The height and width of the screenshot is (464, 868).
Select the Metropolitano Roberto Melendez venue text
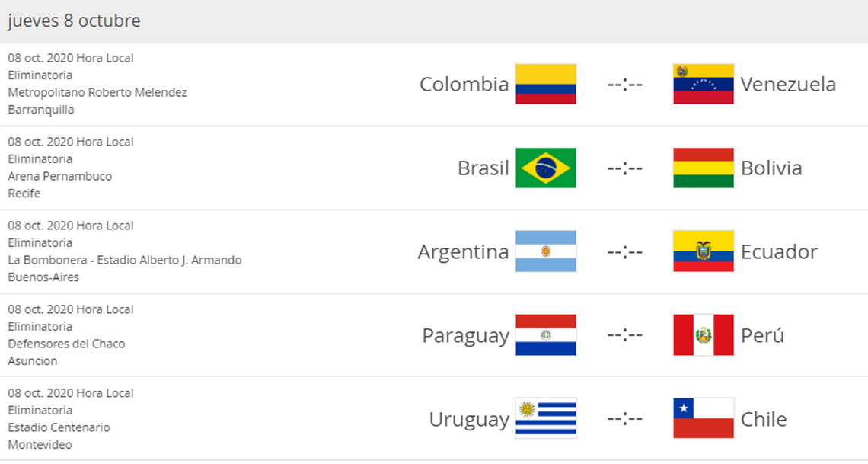tap(97, 92)
